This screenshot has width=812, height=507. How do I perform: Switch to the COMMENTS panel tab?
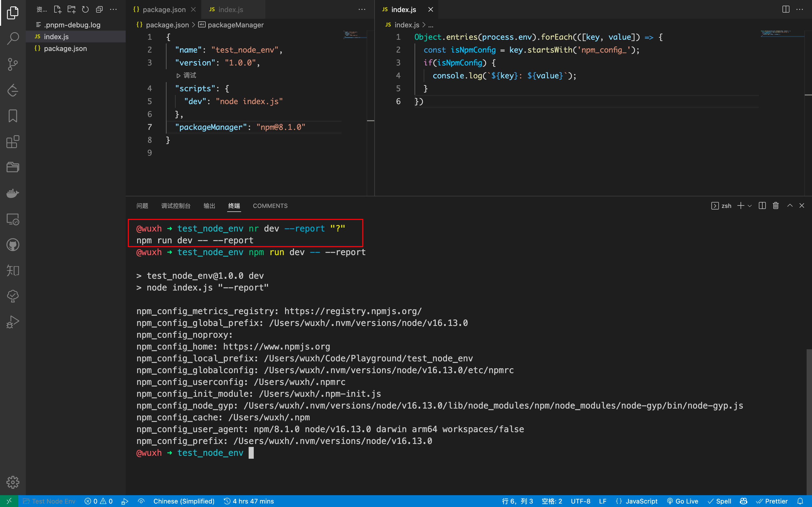click(x=270, y=205)
